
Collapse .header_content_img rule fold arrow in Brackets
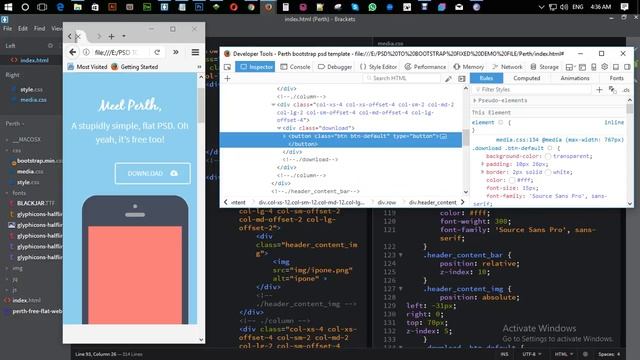click(401, 289)
